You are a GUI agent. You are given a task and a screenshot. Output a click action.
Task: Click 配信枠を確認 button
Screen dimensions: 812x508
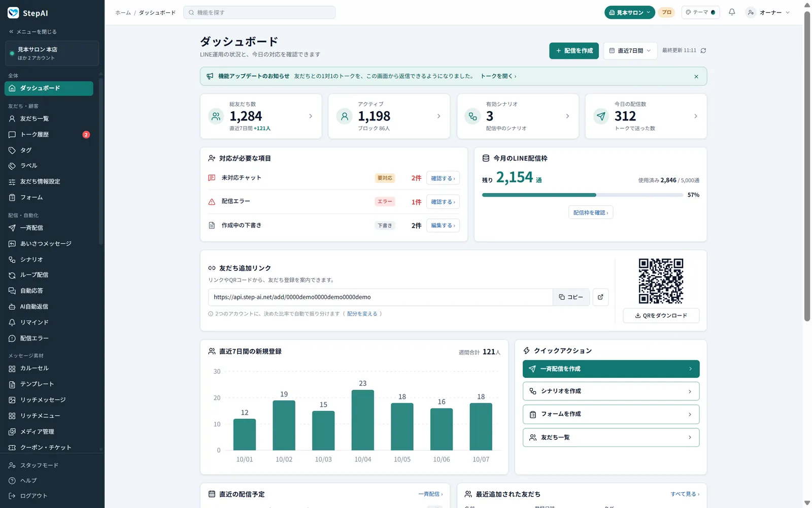tap(591, 212)
